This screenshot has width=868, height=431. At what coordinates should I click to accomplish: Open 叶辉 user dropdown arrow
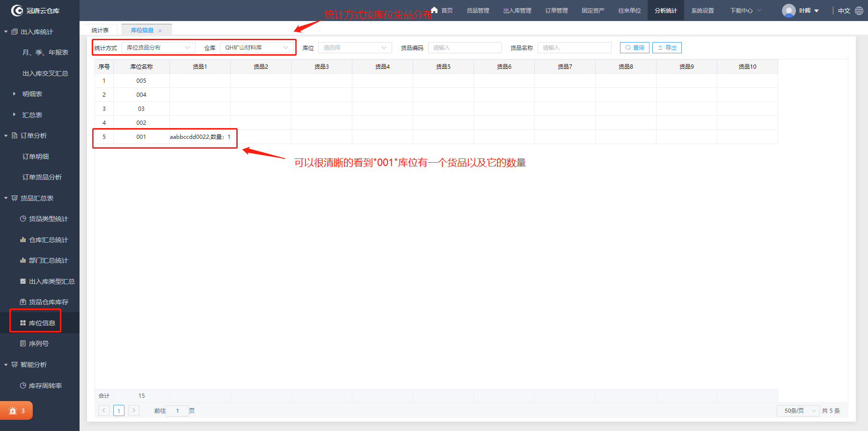(x=817, y=11)
